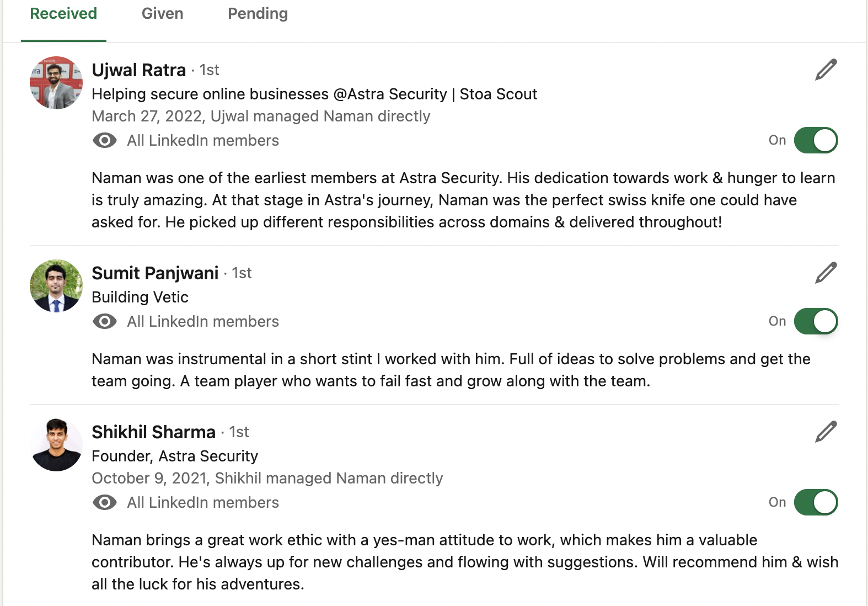Viewport: 868px width, 606px height.
Task: Edit Shikhil Sharma's recommendation via pencil icon
Action: pos(826,432)
